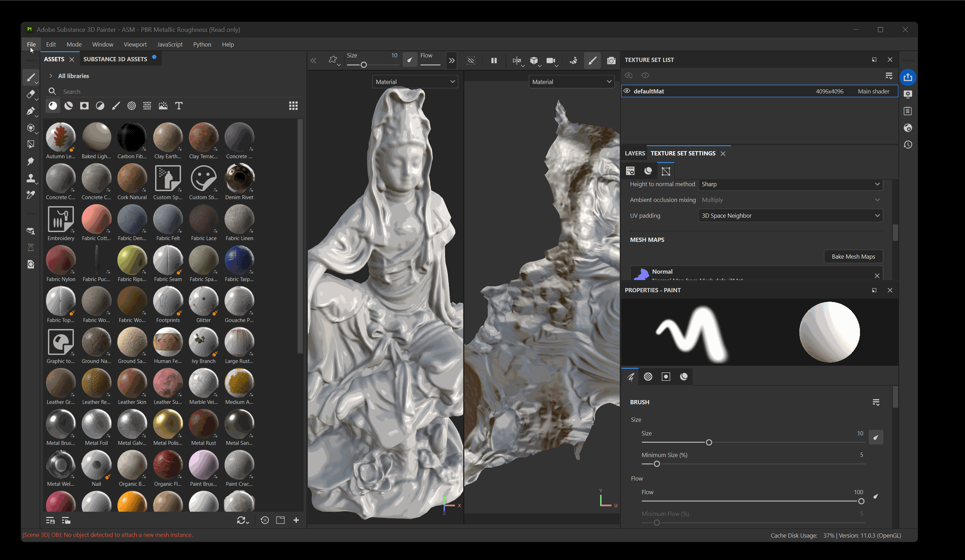965x560 pixels.
Task: Toggle grid view of asset thumbnails
Action: click(293, 106)
